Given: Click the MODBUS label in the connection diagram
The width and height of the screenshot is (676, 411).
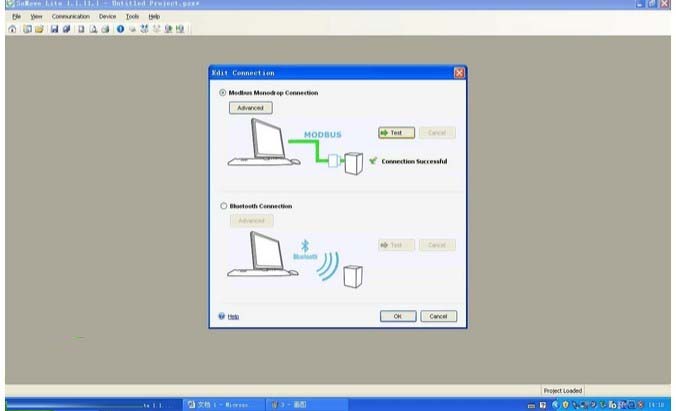Looking at the screenshot, I should click(x=322, y=135).
